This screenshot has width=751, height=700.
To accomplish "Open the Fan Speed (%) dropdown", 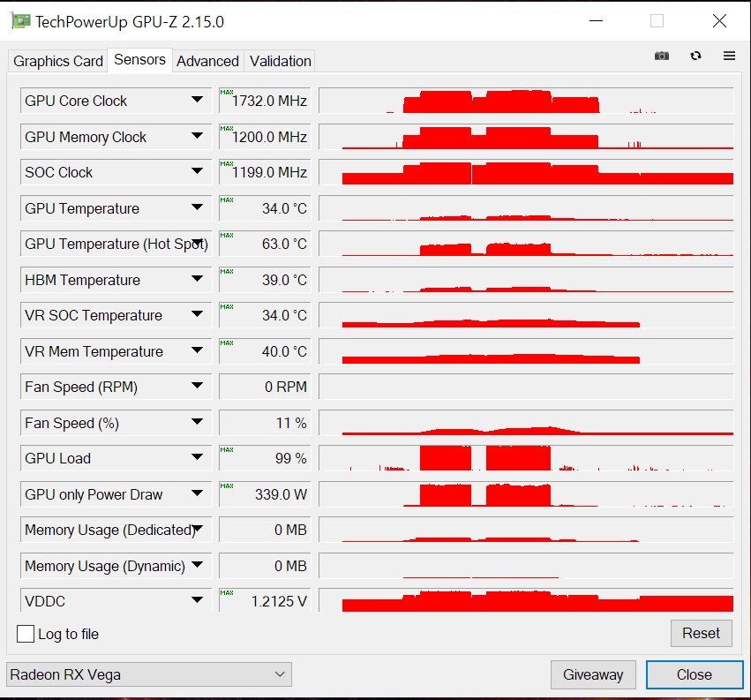I will click(x=197, y=422).
